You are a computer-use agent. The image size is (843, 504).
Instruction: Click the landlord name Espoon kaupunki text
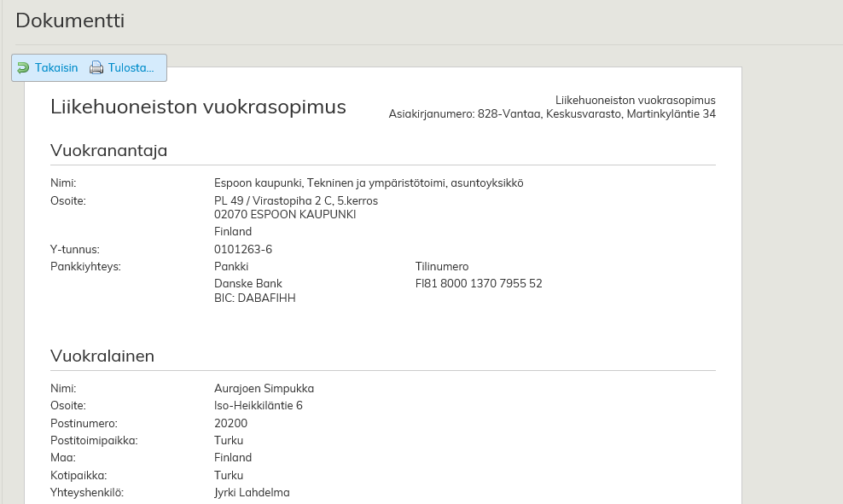click(x=368, y=182)
